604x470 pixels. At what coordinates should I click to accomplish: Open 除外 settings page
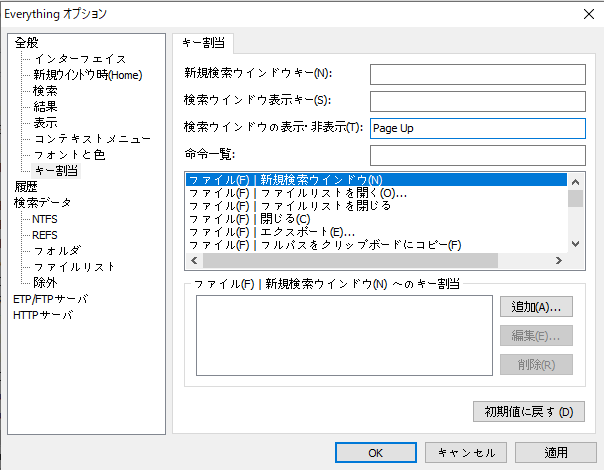pos(45,283)
